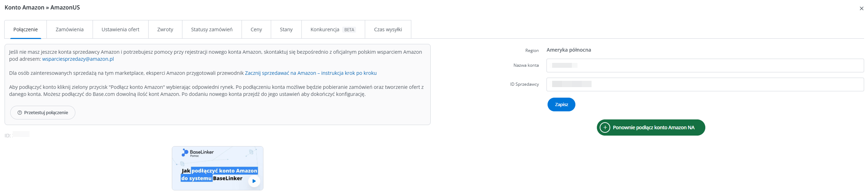Viewport: 868px width, 196px height.
Task: Play the BaseLinker Amazon tutorial video
Action: pyautogui.click(x=254, y=181)
